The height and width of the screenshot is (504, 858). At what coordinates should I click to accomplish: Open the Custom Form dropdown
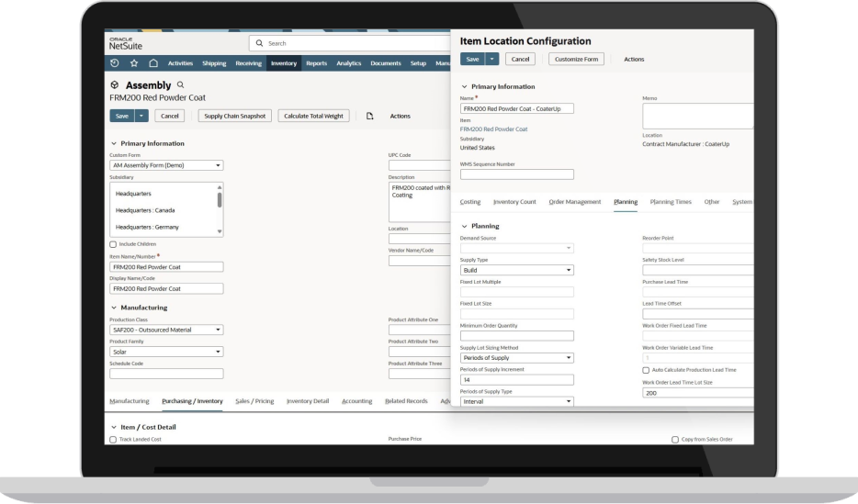point(166,165)
